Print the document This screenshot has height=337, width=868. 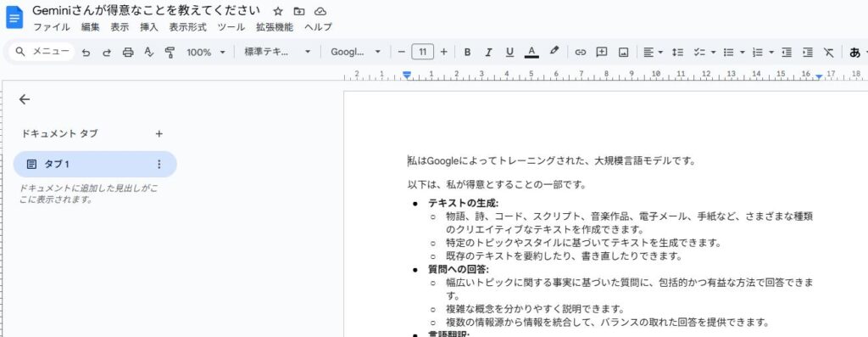click(x=128, y=52)
